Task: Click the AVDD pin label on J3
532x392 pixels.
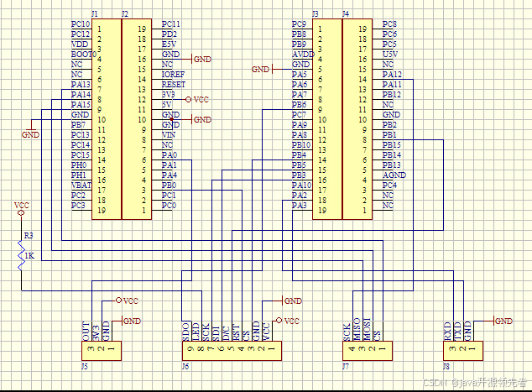Action: (x=303, y=55)
